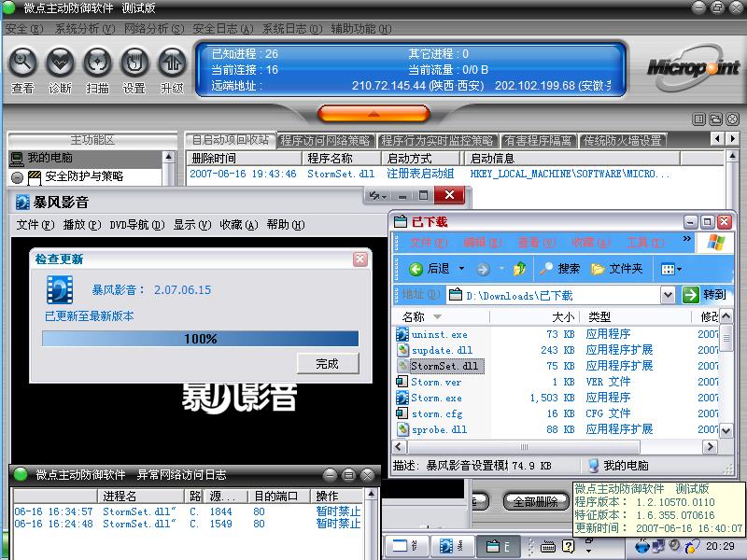Open the 设置 hand icon
The height and width of the screenshot is (560, 747).
tap(134, 63)
